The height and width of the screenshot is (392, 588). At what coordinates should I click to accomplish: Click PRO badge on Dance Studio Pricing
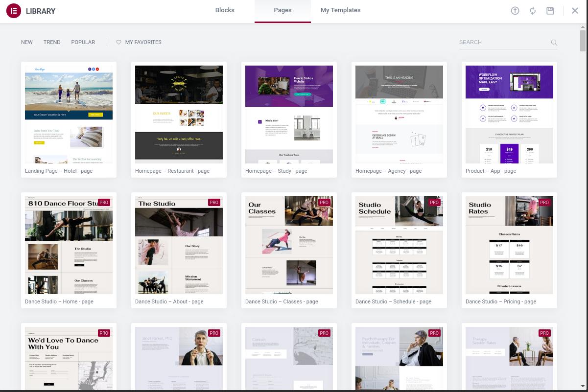coord(544,202)
